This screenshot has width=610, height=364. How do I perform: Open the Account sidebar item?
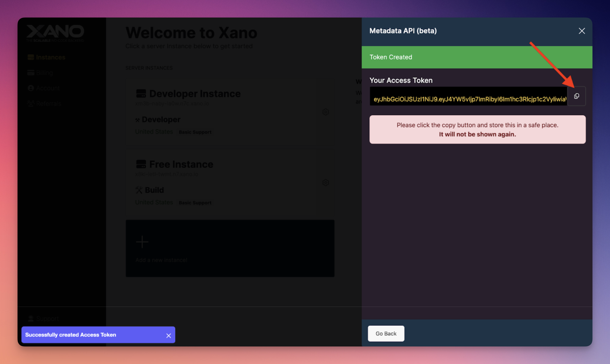point(44,88)
